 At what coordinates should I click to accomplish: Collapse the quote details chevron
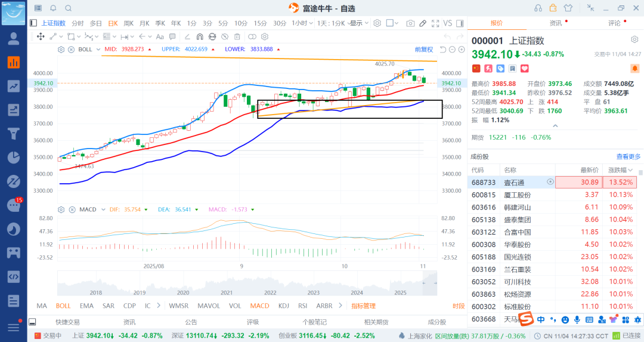tap(556, 126)
